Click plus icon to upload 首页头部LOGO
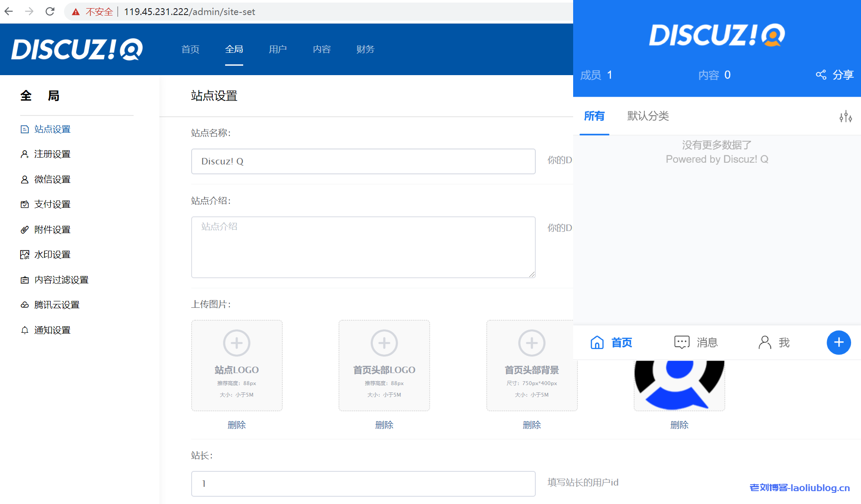Viewport: 861px width, 504px height. (384, 343)
